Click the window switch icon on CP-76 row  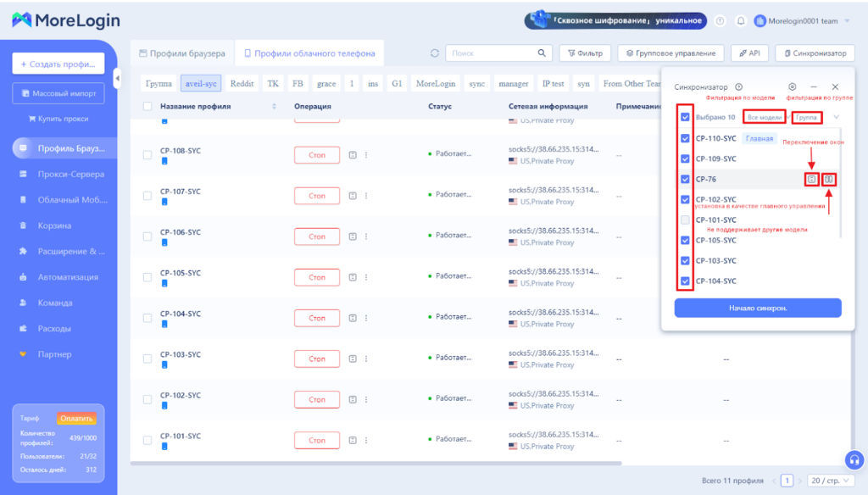pos(811,179)
